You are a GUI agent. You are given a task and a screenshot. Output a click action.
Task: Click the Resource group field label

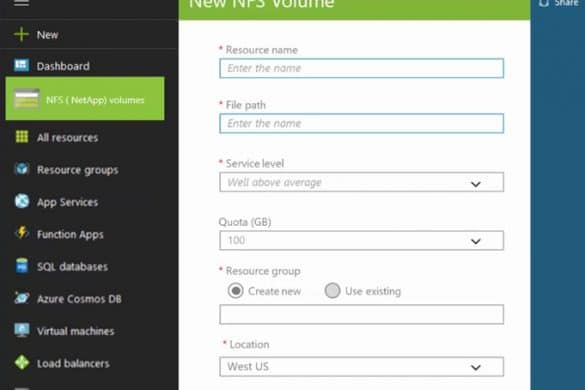coord(263,271)
